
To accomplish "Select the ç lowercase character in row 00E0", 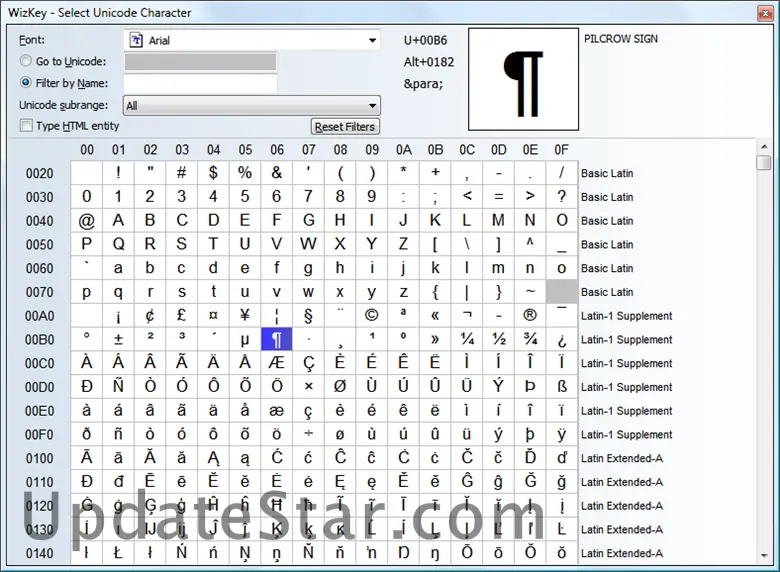I will [308, 410].
